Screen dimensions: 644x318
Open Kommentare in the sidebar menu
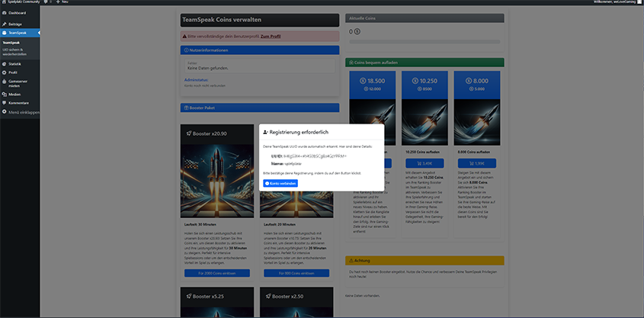[20, 103]
